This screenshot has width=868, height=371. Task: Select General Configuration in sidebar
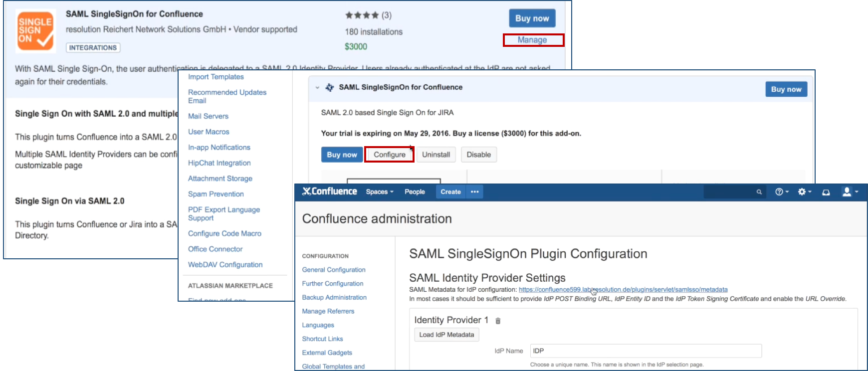334,270
